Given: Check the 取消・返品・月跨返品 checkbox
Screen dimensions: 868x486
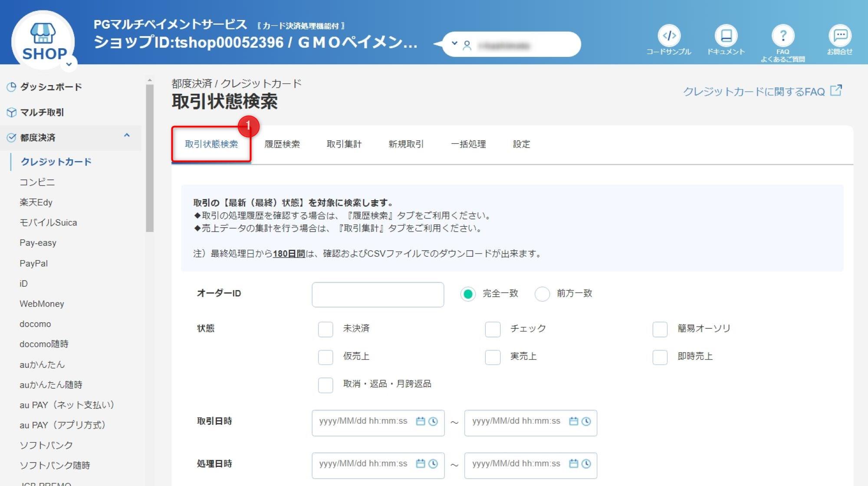Looking at the screenshot, I should coord(325,385).
